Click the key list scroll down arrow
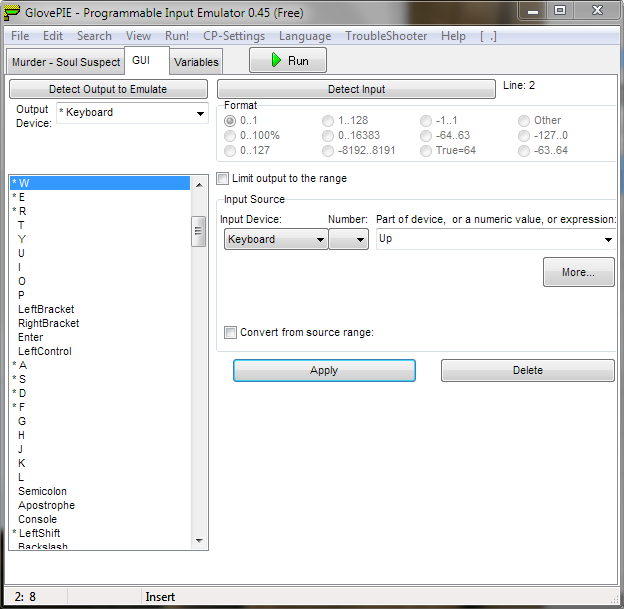The image size is (624, 609). point(199,541)
